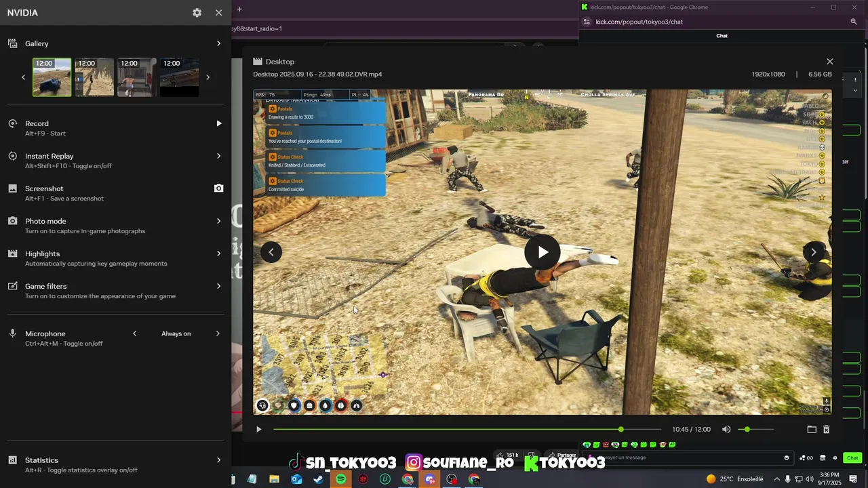Viewport: 868px width, 488px height.
Task: Adjust the video volume slider
Action: (755, 429)
